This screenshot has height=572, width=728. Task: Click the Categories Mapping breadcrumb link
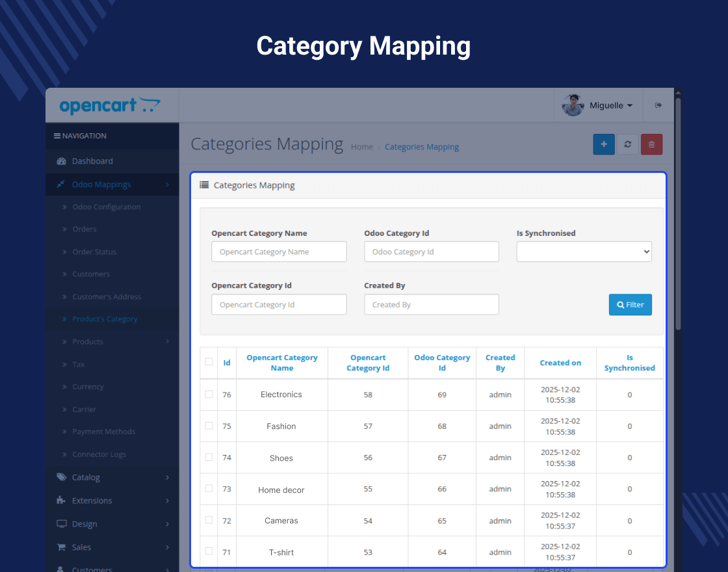pos(422,147)
